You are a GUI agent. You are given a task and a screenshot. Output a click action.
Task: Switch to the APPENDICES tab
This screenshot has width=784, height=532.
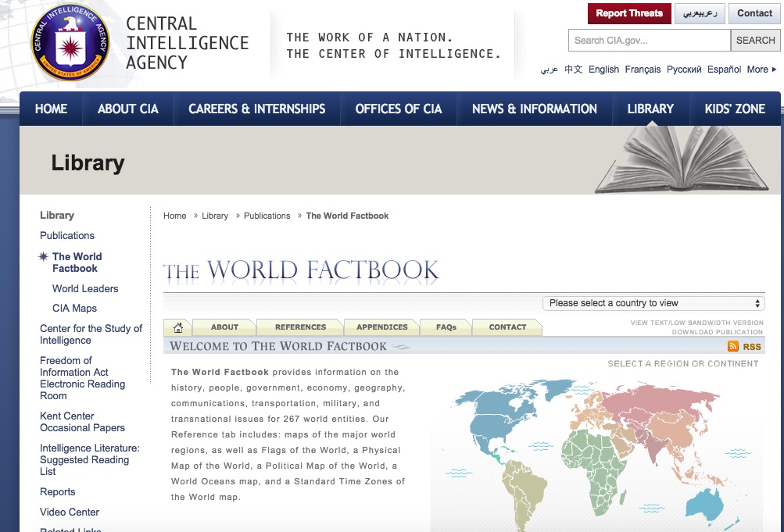point(382,327)
